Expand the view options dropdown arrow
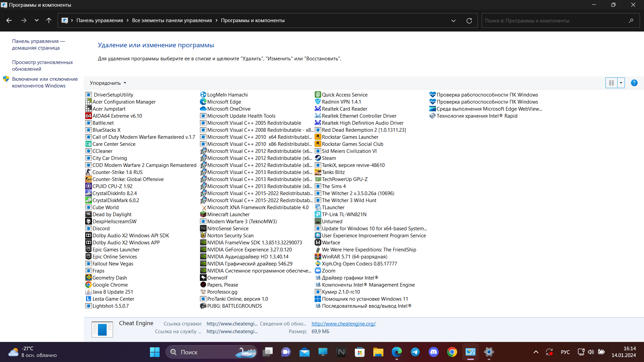644x362 pixels. 621,83
